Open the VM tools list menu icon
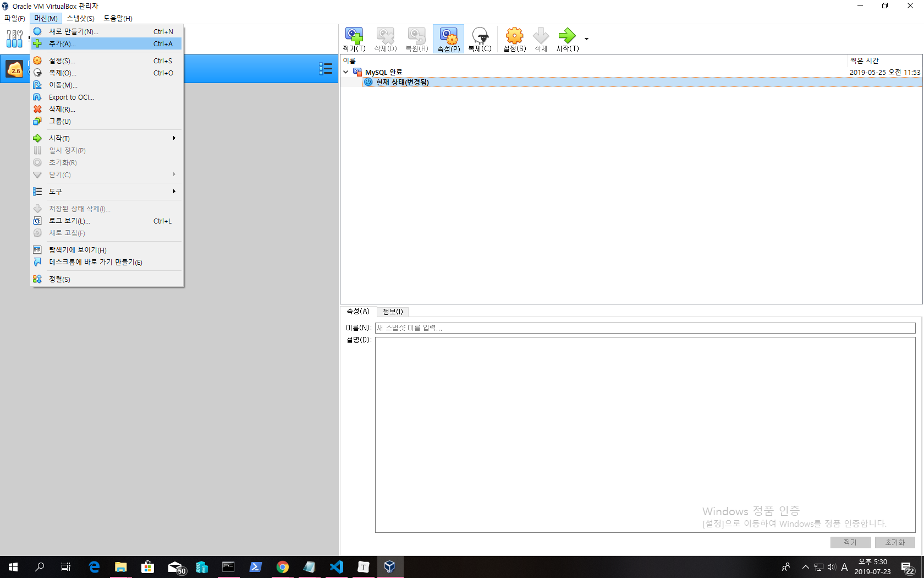 pyautogui.click(x=326, y=69)
